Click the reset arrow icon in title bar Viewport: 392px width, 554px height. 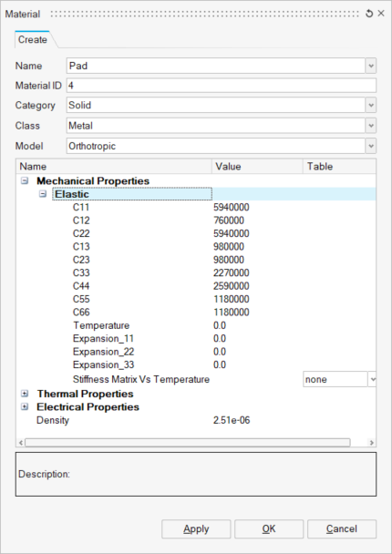click(369, 14)
